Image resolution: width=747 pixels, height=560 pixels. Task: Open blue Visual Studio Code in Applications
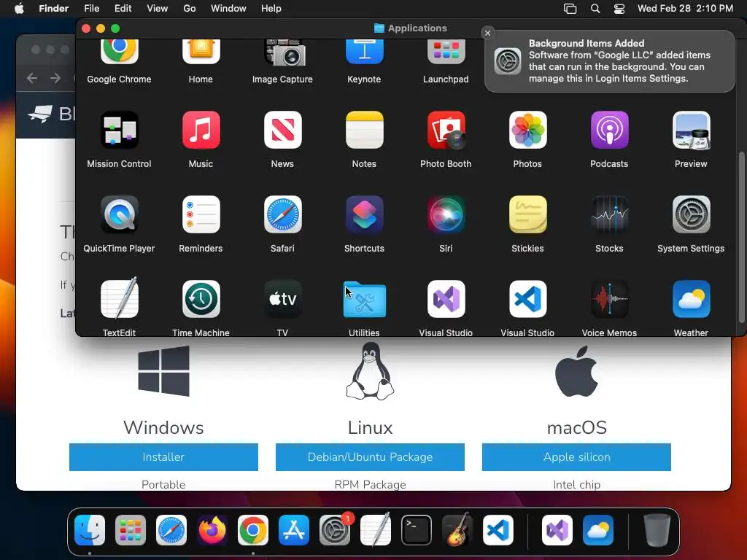527,299
